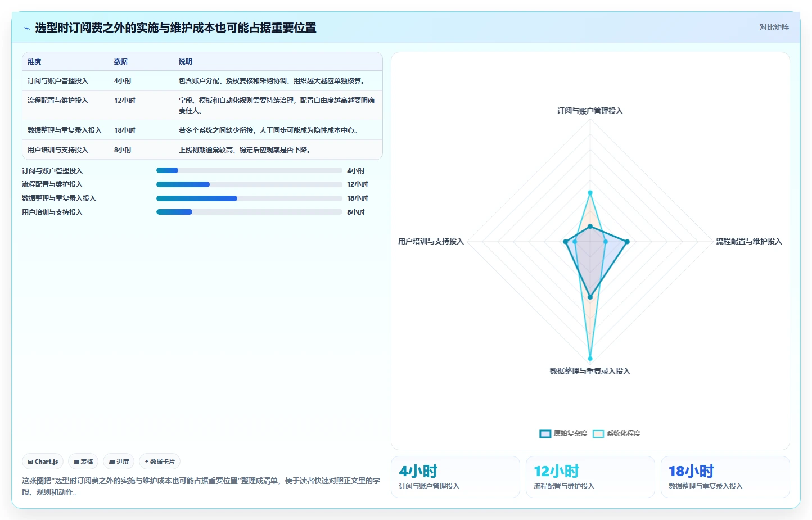Click radar axis label 订阅与账户管理投入
Viewport: 812px width, 520px height.
coord(590,111)
